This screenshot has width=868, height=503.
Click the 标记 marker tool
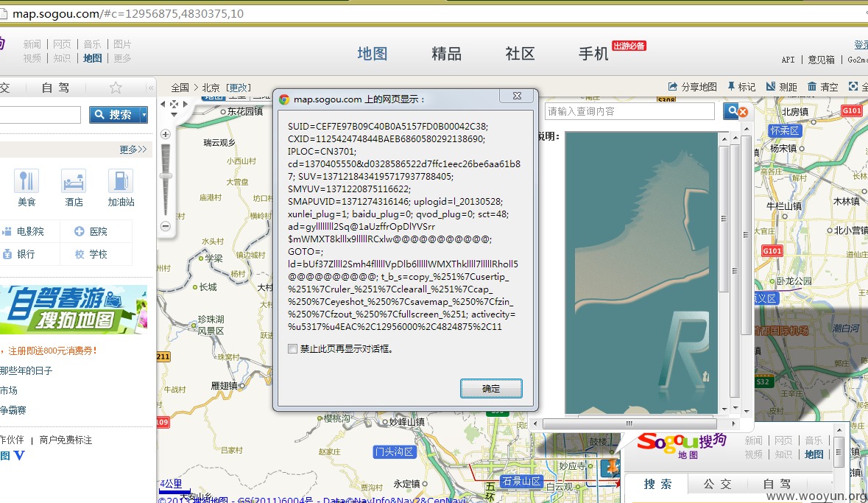tap(741, 87)
